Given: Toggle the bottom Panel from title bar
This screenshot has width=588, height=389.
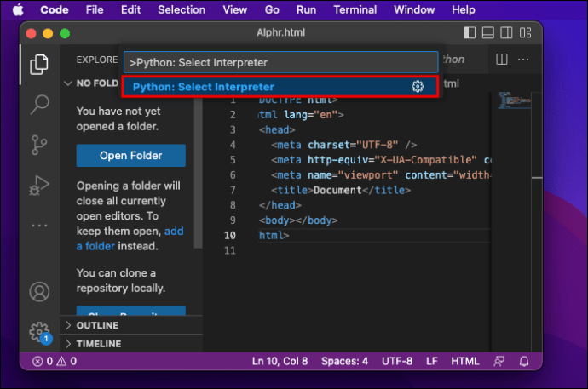Looking at the screenshot, I should [487, 33].
